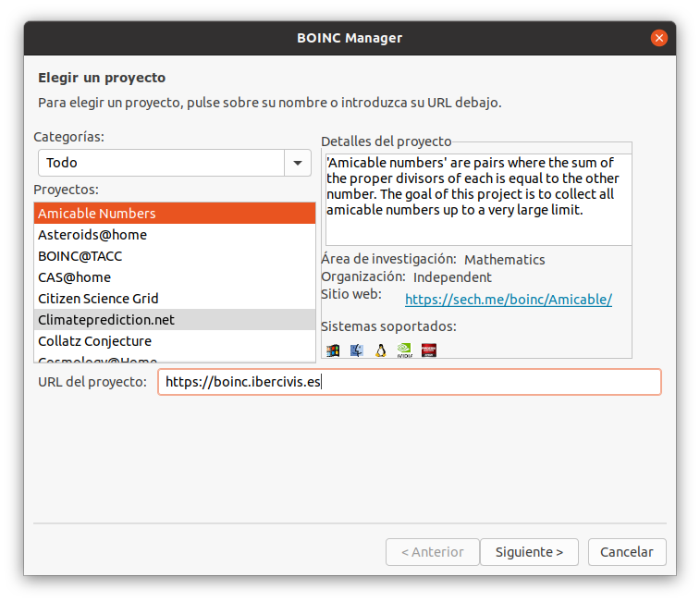Open the Categorías dropdown arrow
The width and height of the screenshot is (700, 602).
298,163
